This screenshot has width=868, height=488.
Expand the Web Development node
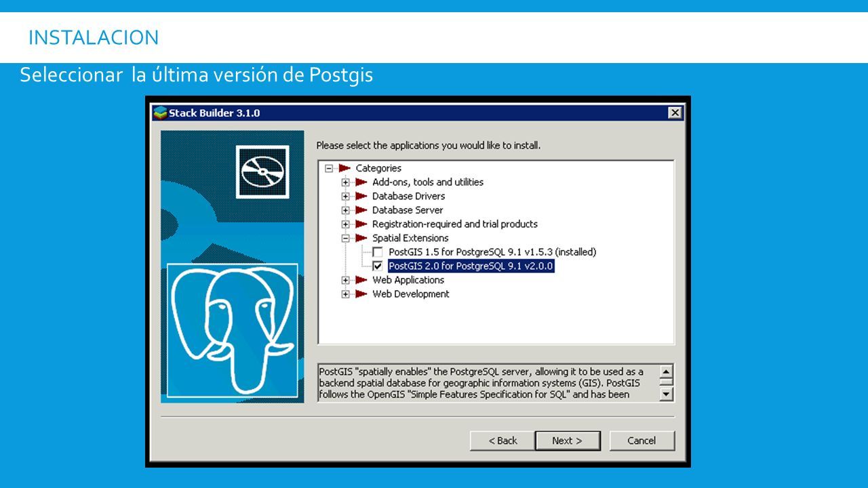tap(346, 294)
